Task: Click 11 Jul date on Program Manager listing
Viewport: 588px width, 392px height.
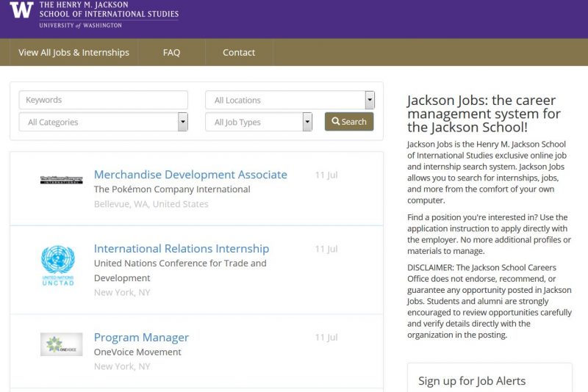Action: click(326, 338)
